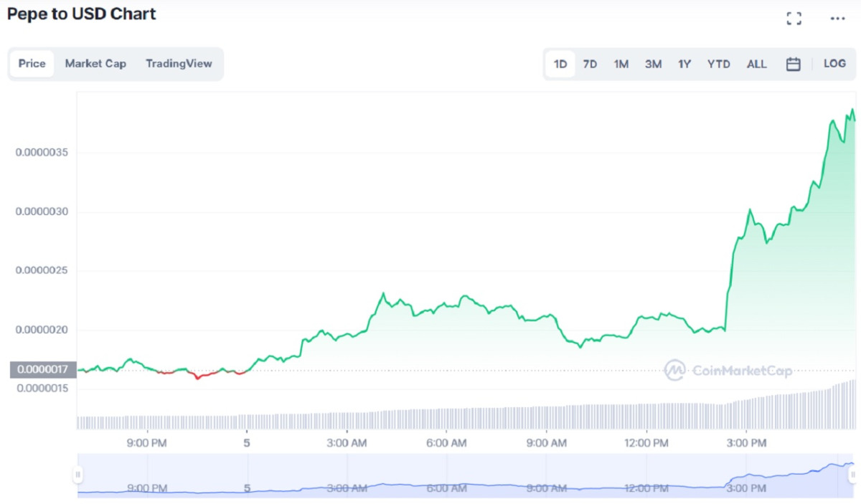Open the calendar date range picker

[793, 64]
